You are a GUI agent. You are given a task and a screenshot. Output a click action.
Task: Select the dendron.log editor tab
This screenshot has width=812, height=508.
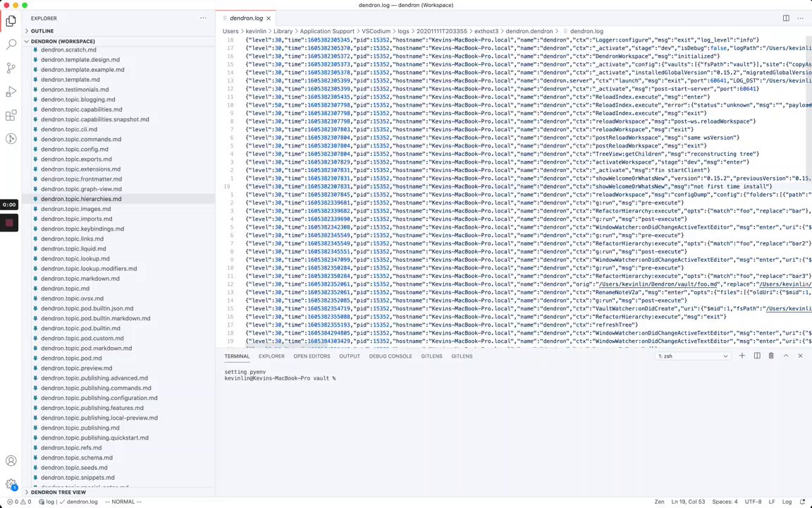coord(246,18)
